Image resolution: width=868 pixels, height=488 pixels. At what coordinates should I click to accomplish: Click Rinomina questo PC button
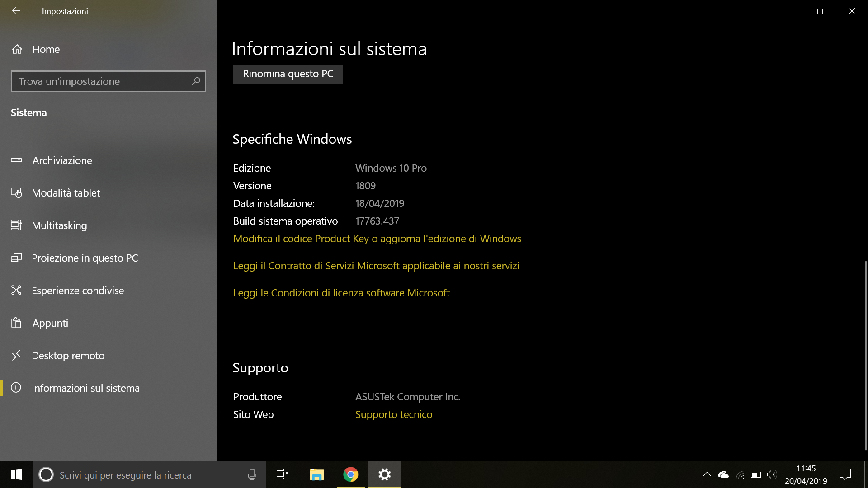(x=288, y=74)
